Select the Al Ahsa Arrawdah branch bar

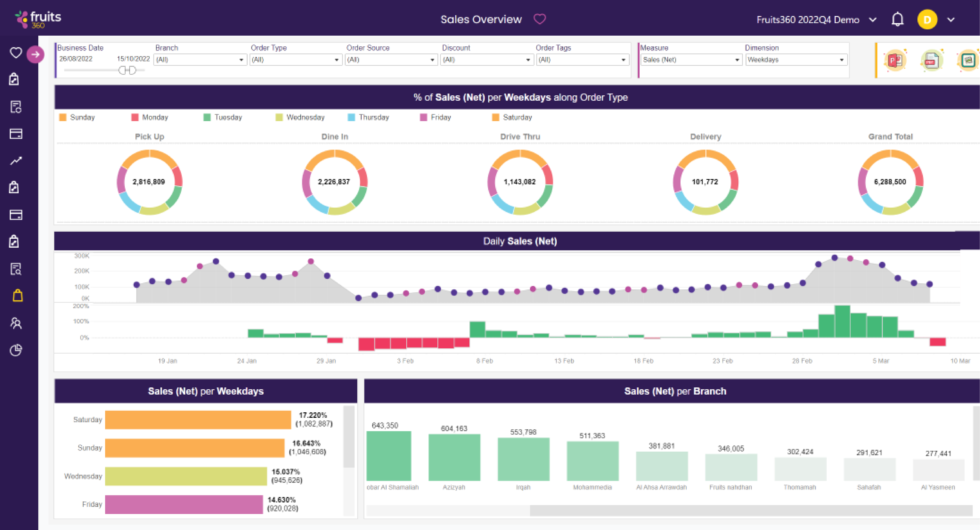tap(662, 466)
